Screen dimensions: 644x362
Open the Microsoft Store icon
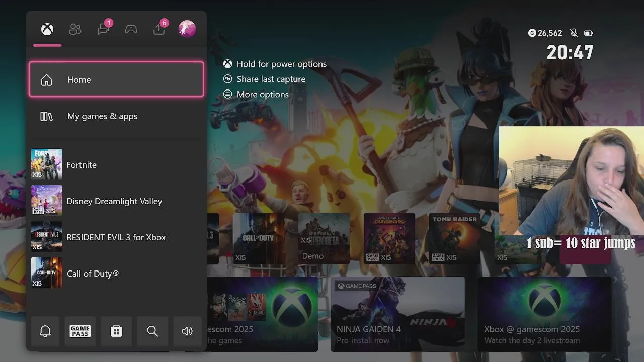(x=116, y=331)
